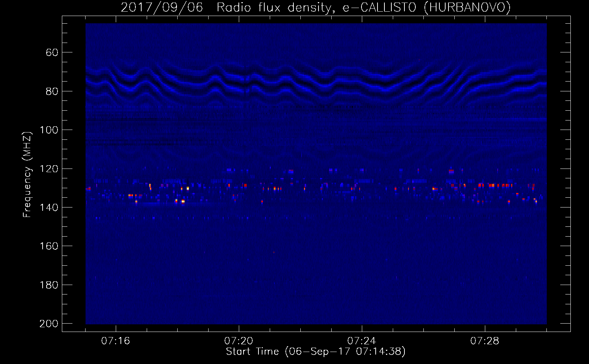Click the plot title '2017/09/06 Radio flux density'

(316, 8)
